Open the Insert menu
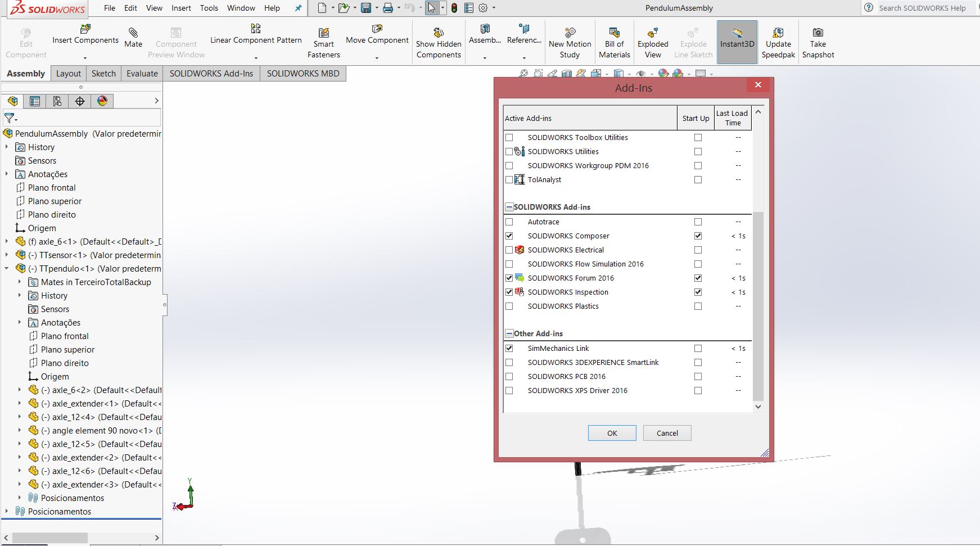Screen dimensions: 980x546 (x=181, y=8)
